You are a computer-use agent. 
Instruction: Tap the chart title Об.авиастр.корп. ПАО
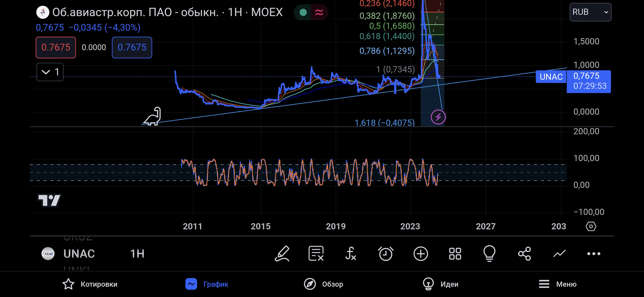click(x=167, y=12)
